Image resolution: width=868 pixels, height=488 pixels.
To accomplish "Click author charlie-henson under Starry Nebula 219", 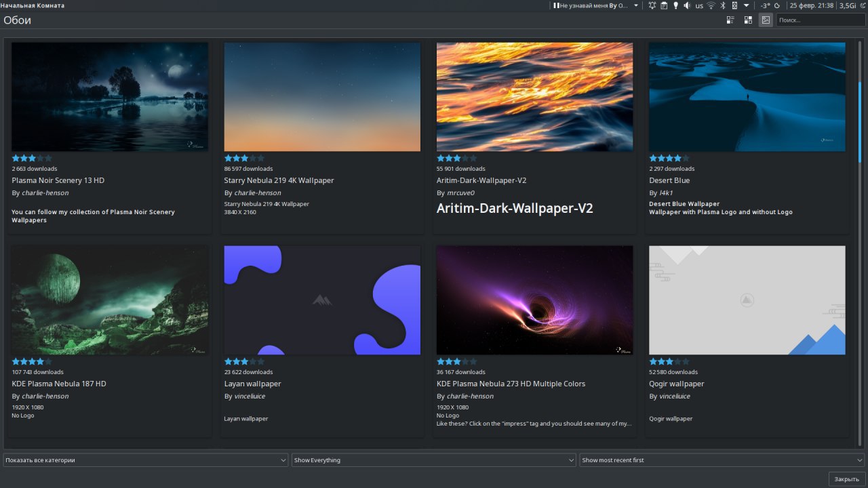I will point(258,193).
